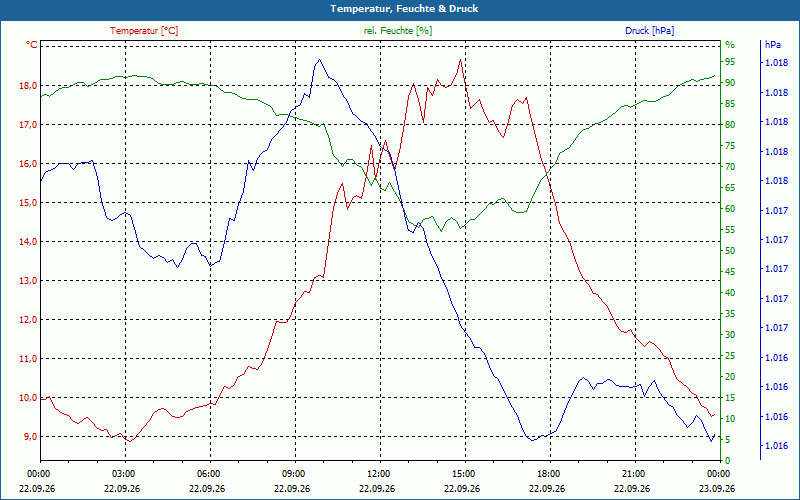
Task: Click the '23.09.26' date label
Action: coord(717,488)
